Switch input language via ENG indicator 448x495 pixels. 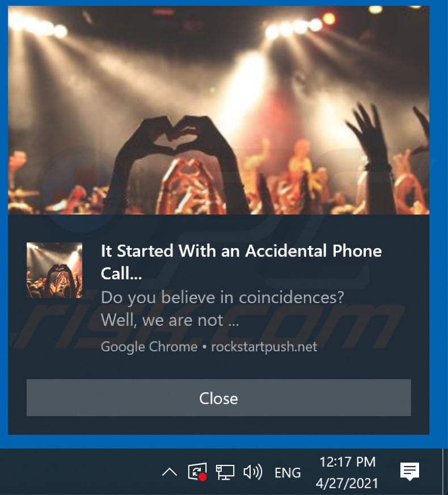click(288, 473)
